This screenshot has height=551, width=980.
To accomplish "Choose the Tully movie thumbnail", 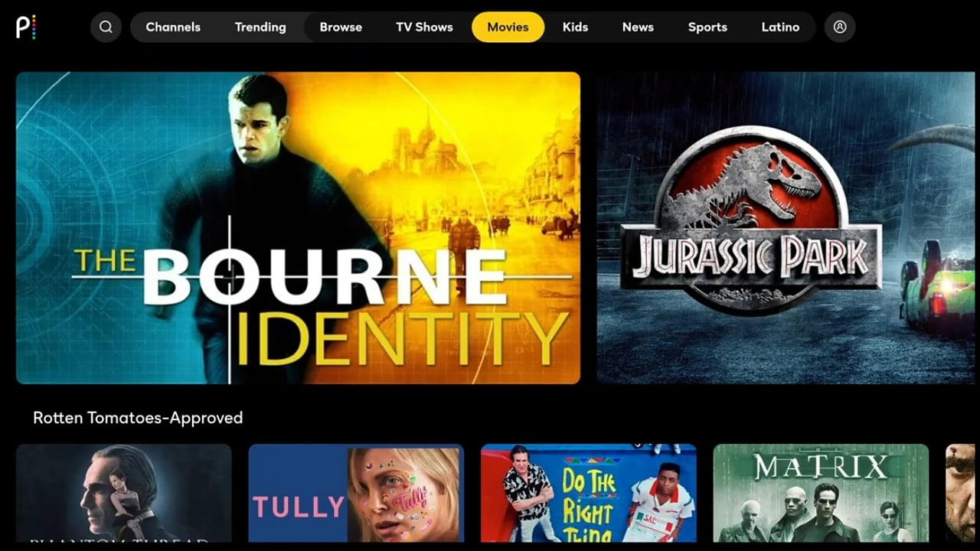I will (356, 494).
